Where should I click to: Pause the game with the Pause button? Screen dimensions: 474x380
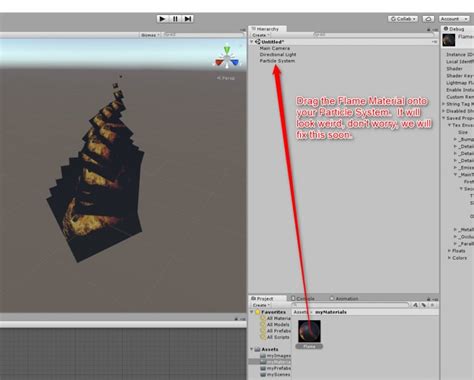(175, 19)
